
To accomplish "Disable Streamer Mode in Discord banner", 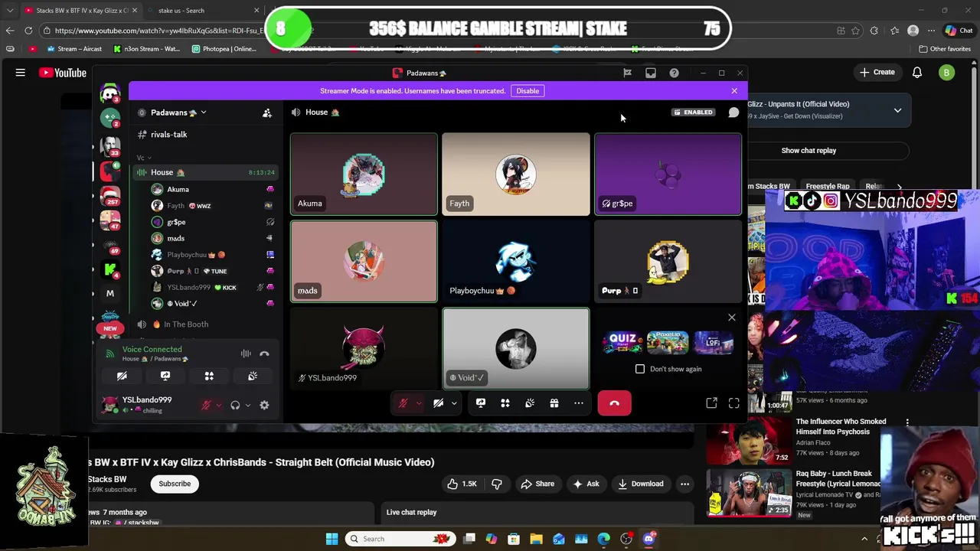I will [528, 91].
